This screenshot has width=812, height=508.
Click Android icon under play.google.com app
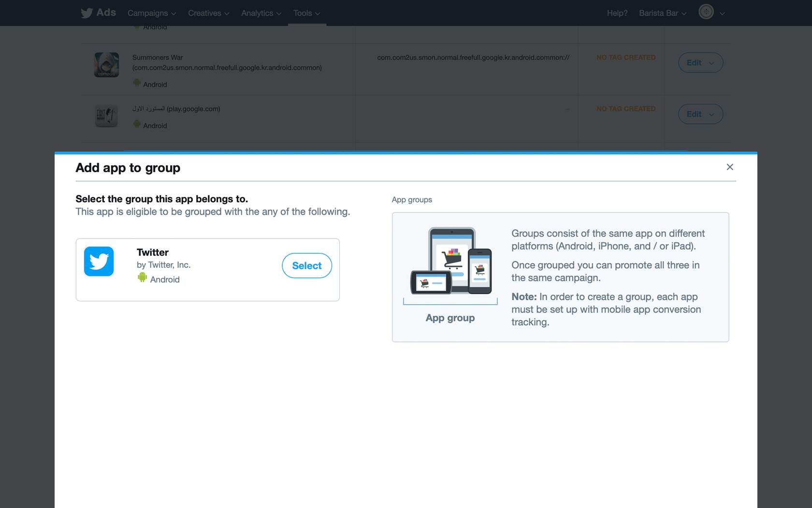(137, 124)
